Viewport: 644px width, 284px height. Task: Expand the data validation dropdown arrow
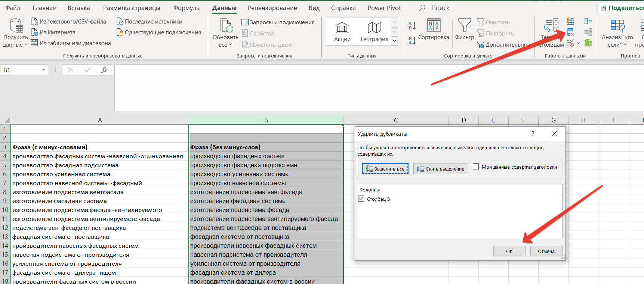click(x=579, y=43)
